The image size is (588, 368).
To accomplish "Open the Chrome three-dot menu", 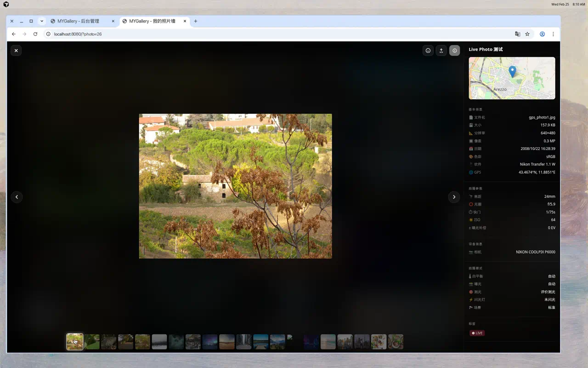I will (553, 34).
